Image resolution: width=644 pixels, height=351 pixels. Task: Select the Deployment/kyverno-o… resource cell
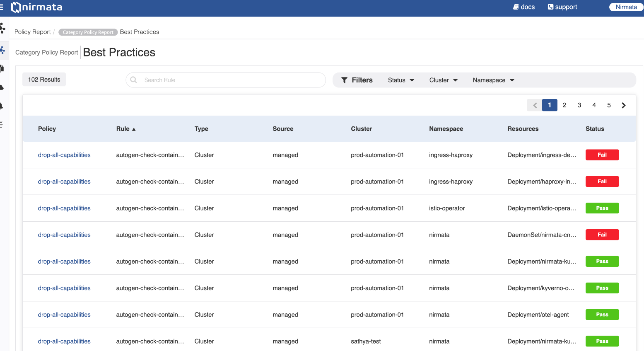click(541, 288)
